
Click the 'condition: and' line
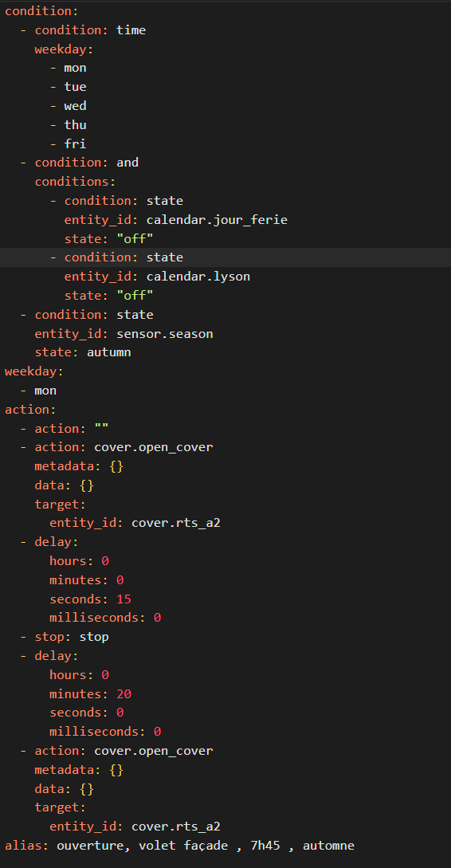coord(79,162)
